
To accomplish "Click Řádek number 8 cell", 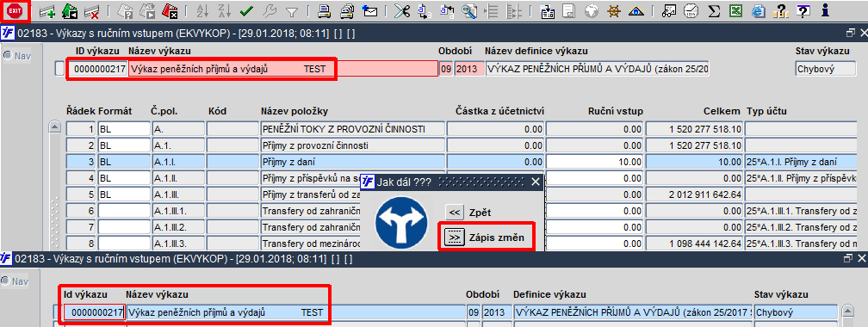I will click(x=81, y=244).
